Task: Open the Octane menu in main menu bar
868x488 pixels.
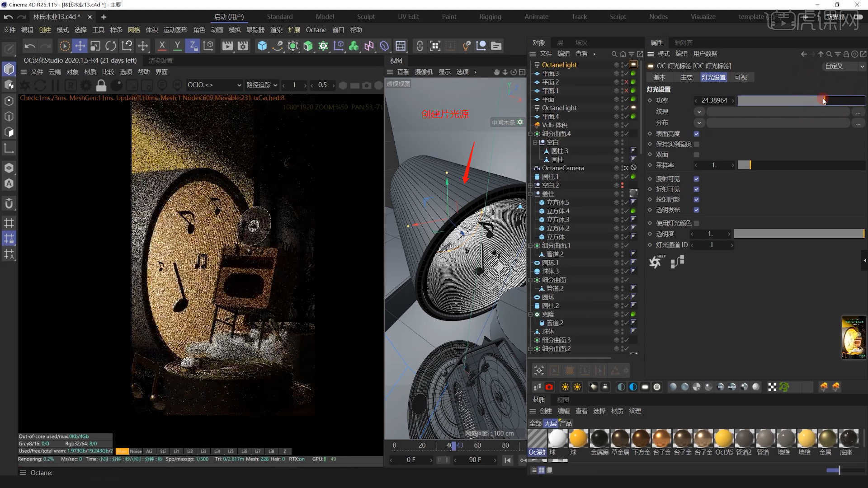Action: pyautogui.click(x=316, y=30)
